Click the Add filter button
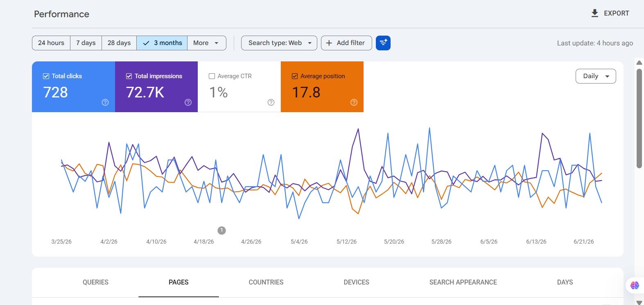The height and width of the screenshot is (305, 644). (x=346, y=43)
